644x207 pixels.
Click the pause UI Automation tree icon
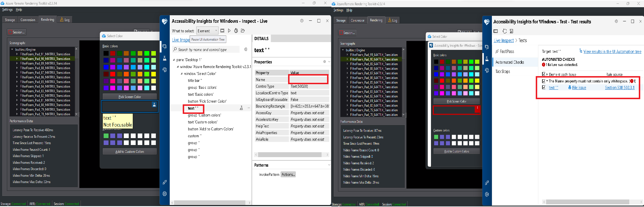pyautogui.click(x=229, y=31)
